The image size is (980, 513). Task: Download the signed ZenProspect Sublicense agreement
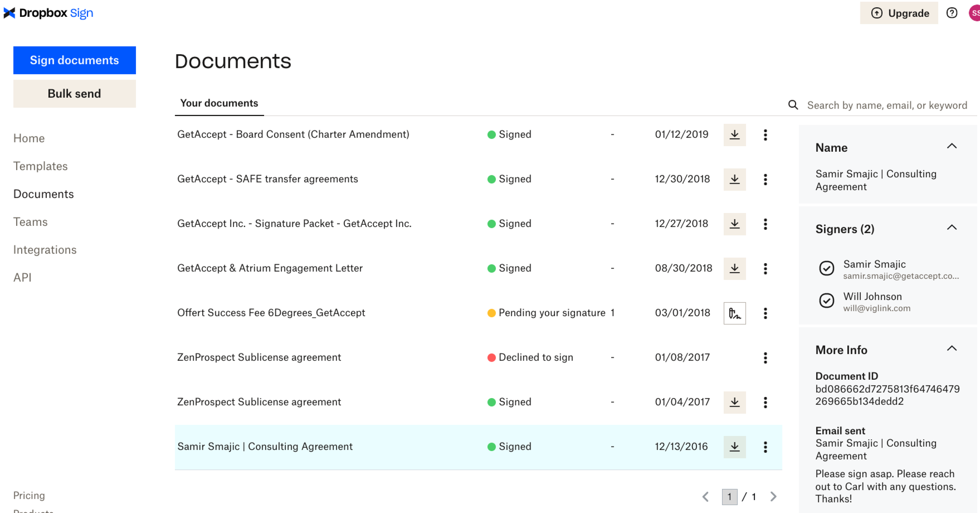[x=735, y=402]
